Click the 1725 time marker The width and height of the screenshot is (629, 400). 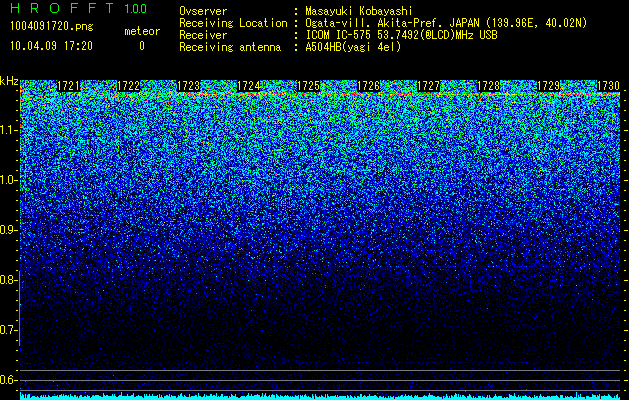click(308, 86)
